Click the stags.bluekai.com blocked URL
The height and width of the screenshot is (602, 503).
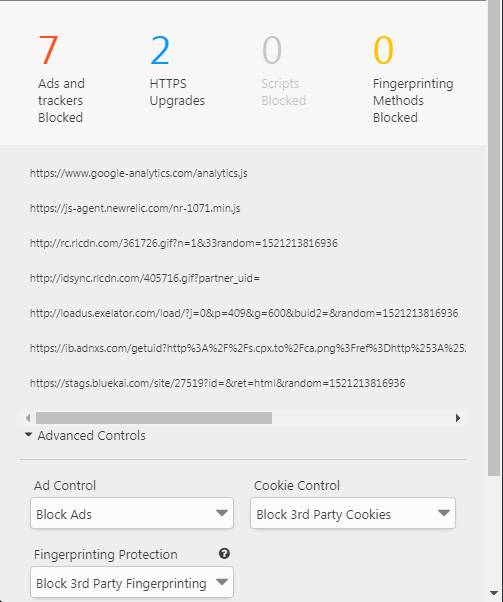coord(218,383)
